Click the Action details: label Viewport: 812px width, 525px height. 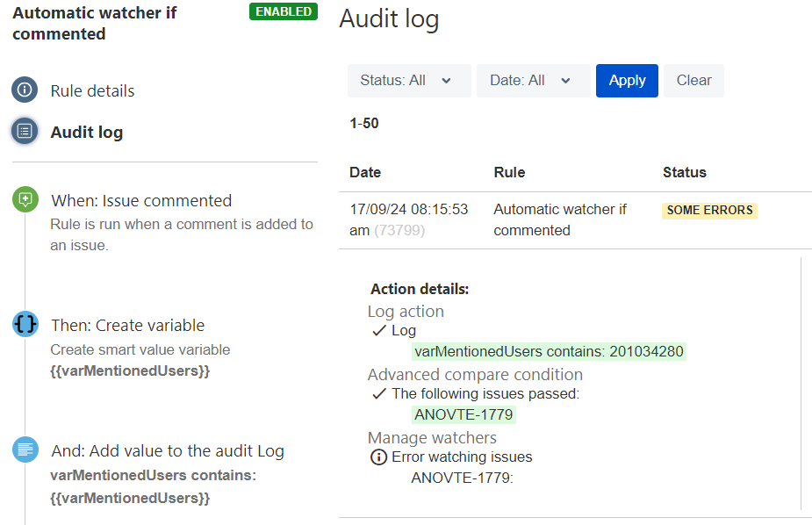pyautogui.click(x=420, y=289)
